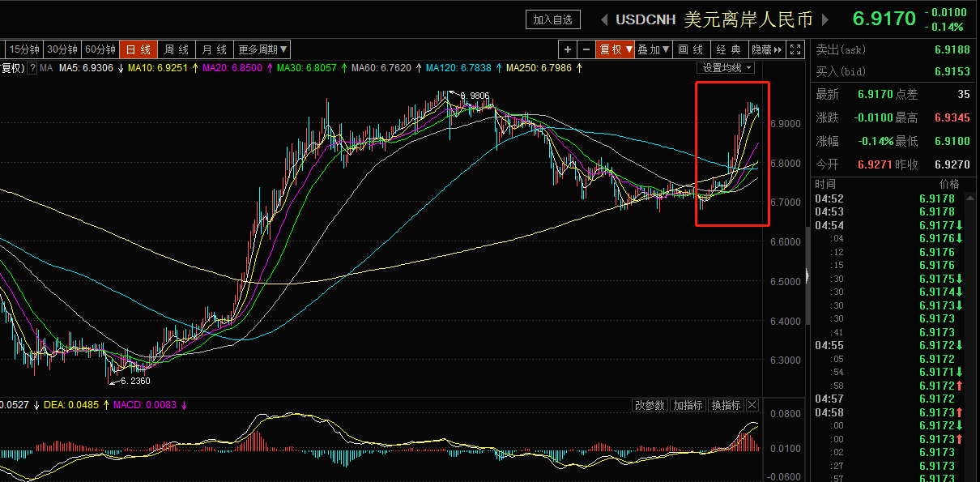Image resolution: width=980 pixels, height=482 pixels.
Task: Click the fullscreen expand icon
Action: coord(795,49)
